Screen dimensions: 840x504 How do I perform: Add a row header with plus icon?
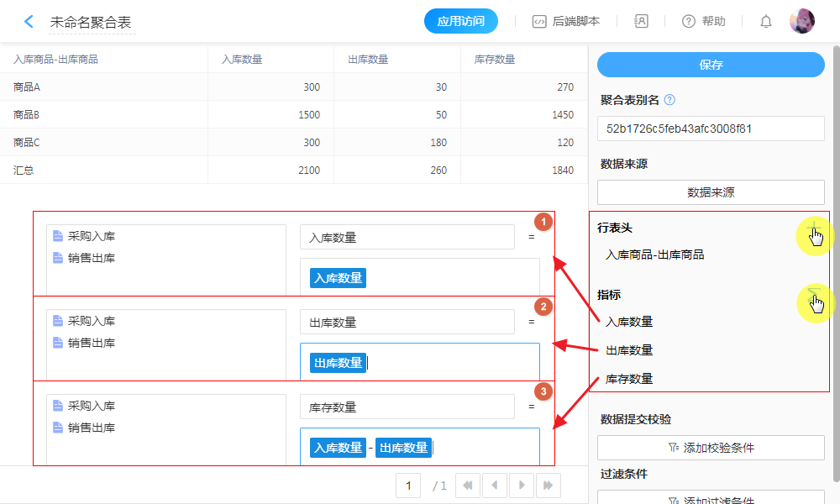[x=812, y=228]
